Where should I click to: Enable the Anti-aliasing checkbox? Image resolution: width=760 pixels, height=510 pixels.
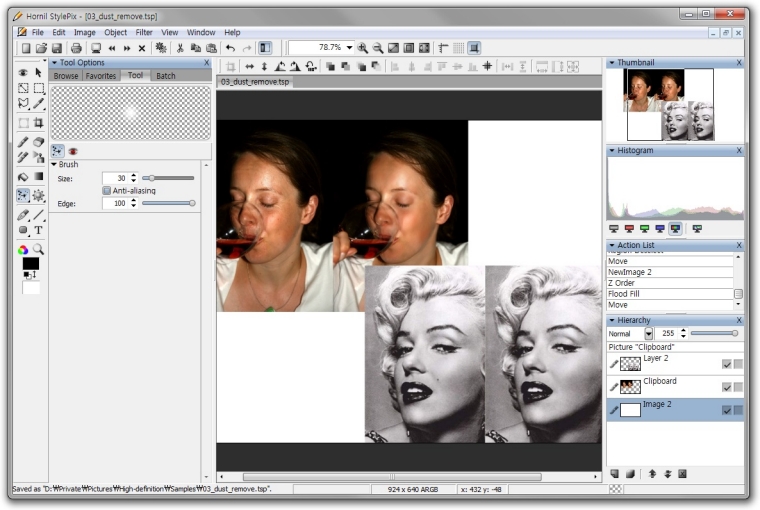[107, 190]
